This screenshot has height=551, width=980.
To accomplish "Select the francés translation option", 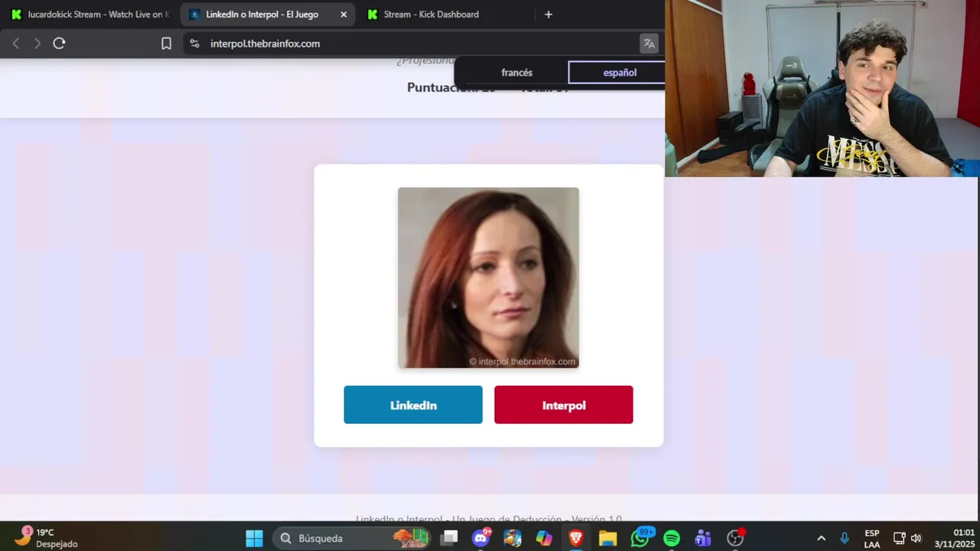I will pyautogui.click(x=517, y=73).
